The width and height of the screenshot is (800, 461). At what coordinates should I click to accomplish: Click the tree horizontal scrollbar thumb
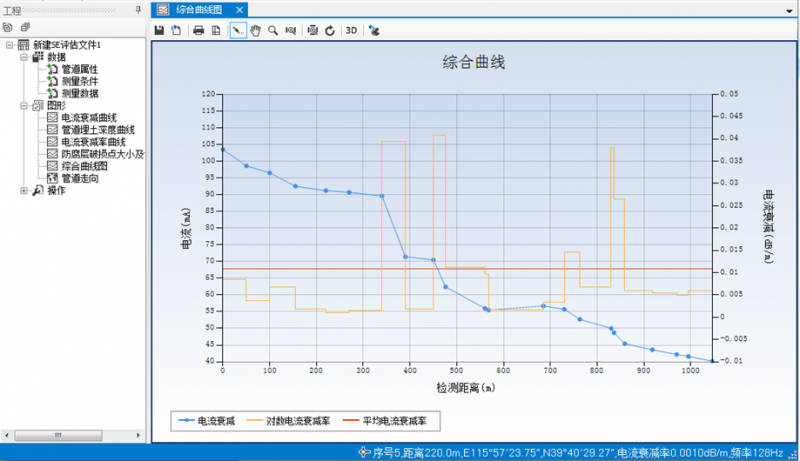tap(58, 436)
